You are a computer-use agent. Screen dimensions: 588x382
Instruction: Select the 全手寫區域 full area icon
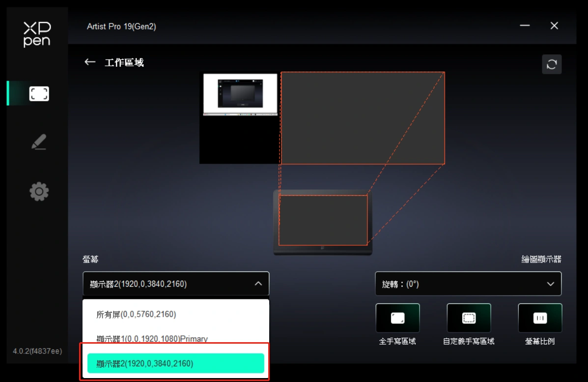coord(397,318)
